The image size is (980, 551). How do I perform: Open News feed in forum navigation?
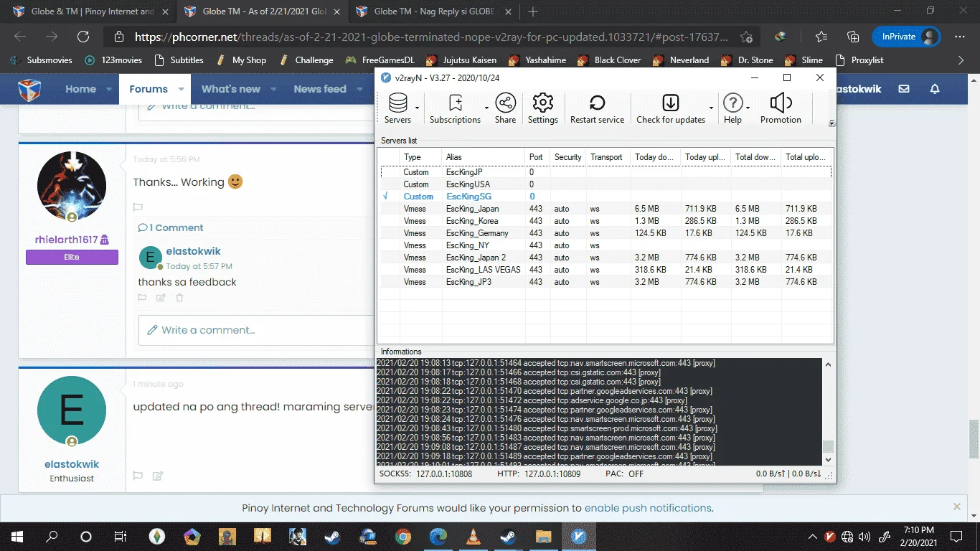coord(320,89)
